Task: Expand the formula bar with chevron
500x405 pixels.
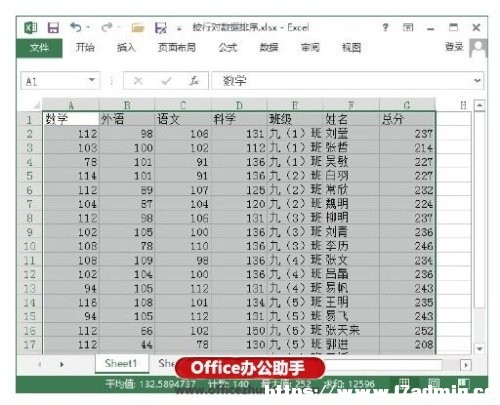Action: click(x=477, y=81)
